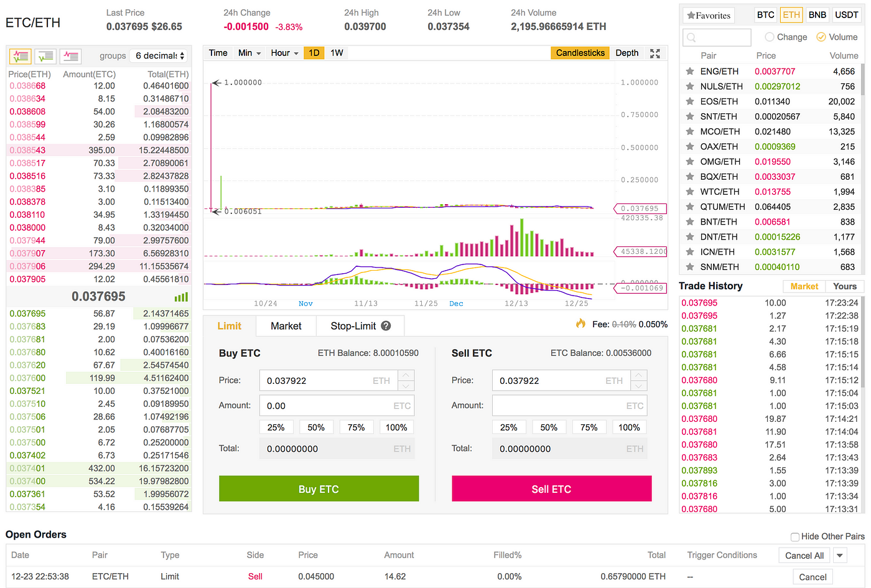Screen dimensions: 871x588
Task: Select the Time chart mode
Action: pyautogui.click(x=218, y=53)
